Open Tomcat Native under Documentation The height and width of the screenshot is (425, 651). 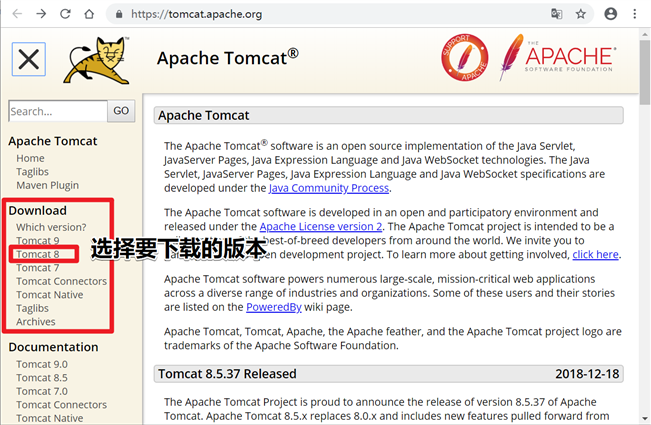point(49,418)
